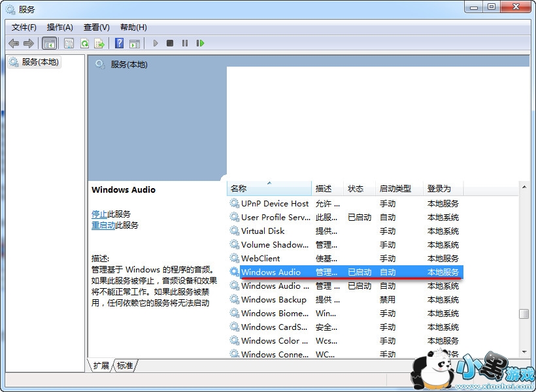The image size is (536, 392).
Task: Open the 操作(A) menu
Action: pos(60,27)
